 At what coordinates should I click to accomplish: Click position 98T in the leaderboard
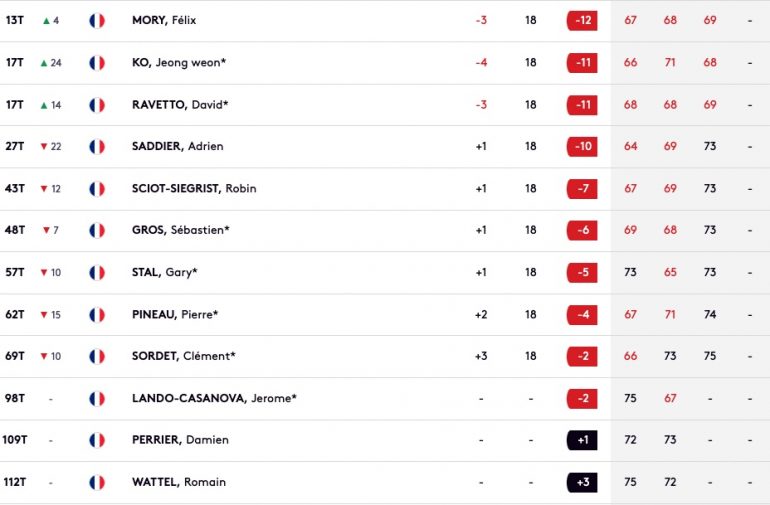(x=15, y=398)
